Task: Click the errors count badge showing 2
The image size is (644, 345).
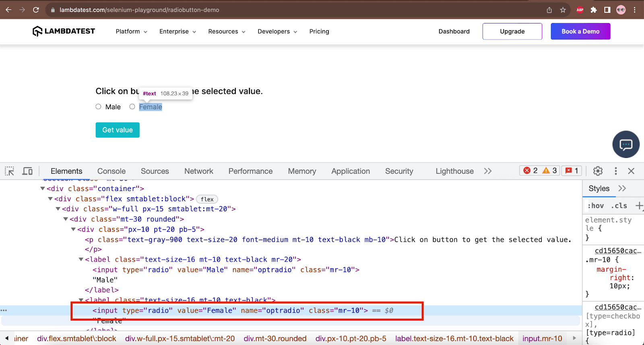Action: point(530,170)
